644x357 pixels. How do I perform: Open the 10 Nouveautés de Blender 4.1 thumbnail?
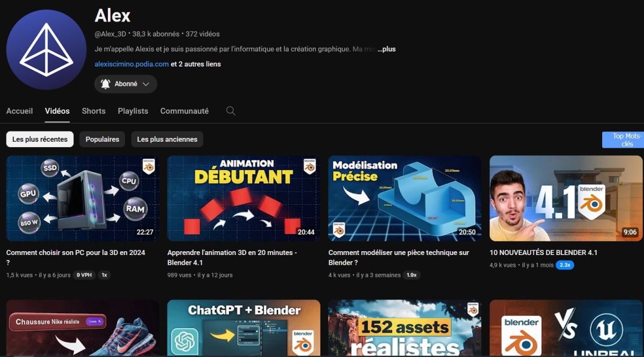point(566,199)
